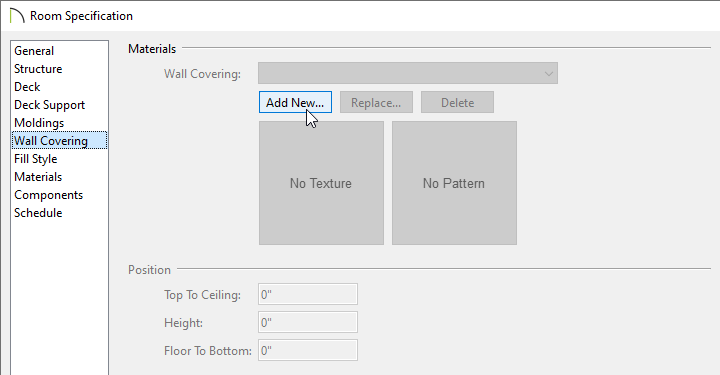Expand the Wall Covering dropdown
This screenshot has width=720, height=375.
click(x=408, y=73)
